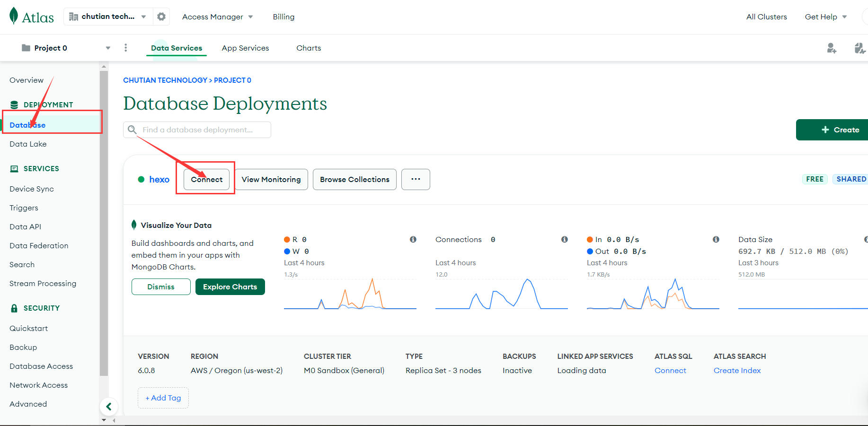
Task: Switch to the Charts tab
Action: pyautogui.click(x=309, y=48)
